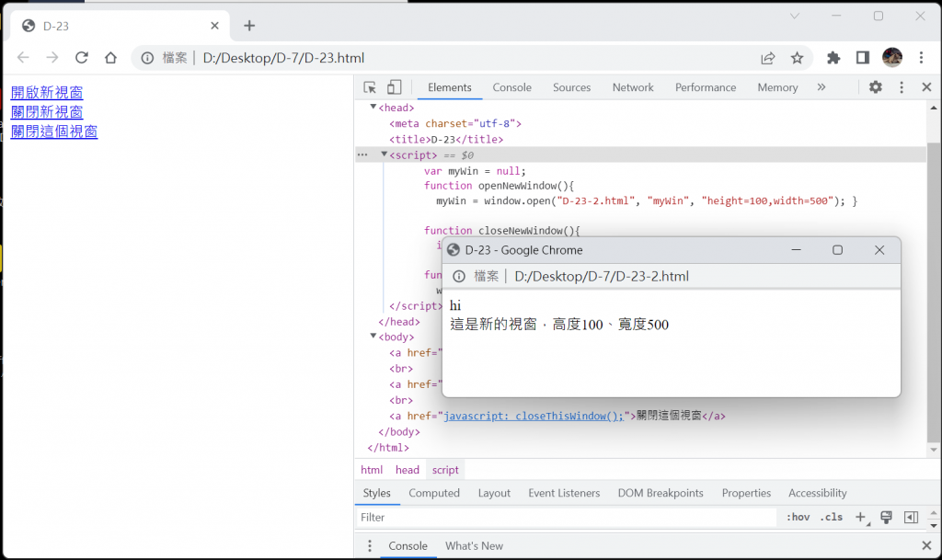Switch to the DevTools Console tab
Image resolution: width=942 pixels, height=560 pixels.
511,87
